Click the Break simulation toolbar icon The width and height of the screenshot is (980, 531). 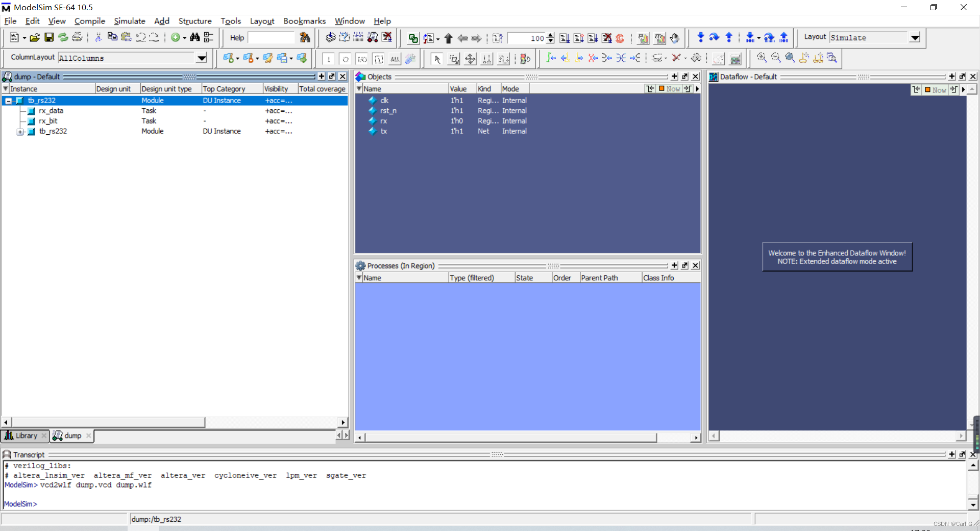point(607,38)
